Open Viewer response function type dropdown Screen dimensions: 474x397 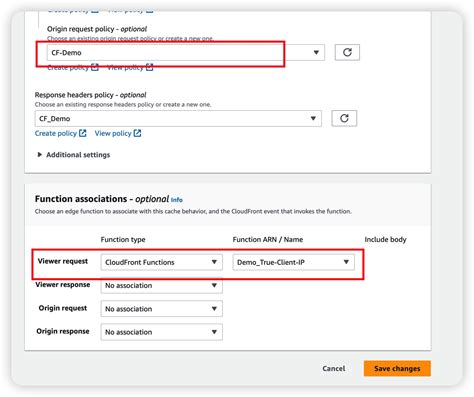pos(161,285)
